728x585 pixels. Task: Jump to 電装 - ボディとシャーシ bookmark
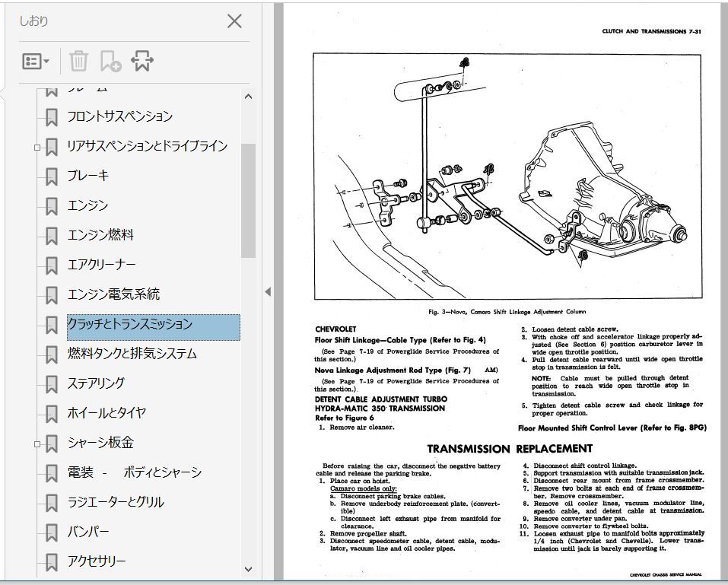[135, 472]
